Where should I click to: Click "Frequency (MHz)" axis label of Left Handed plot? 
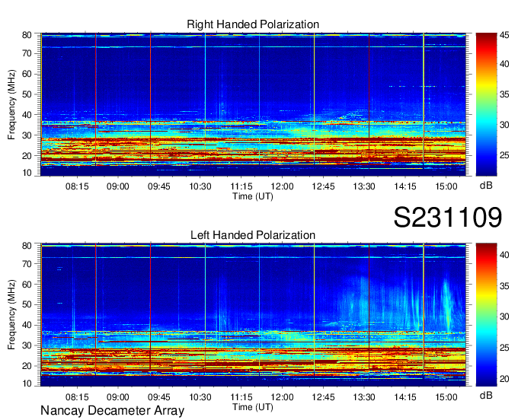coord(11,315)
